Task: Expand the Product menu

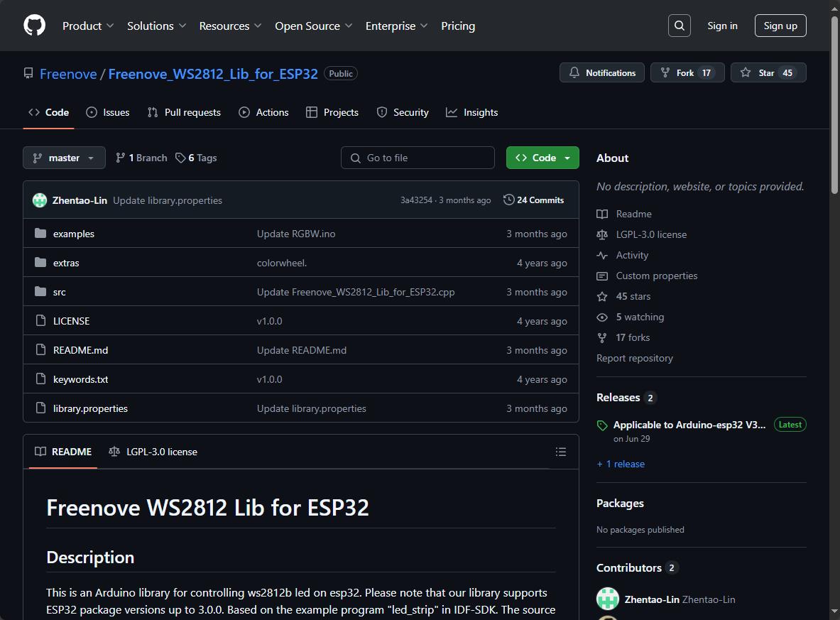Action: coord(88,26)
